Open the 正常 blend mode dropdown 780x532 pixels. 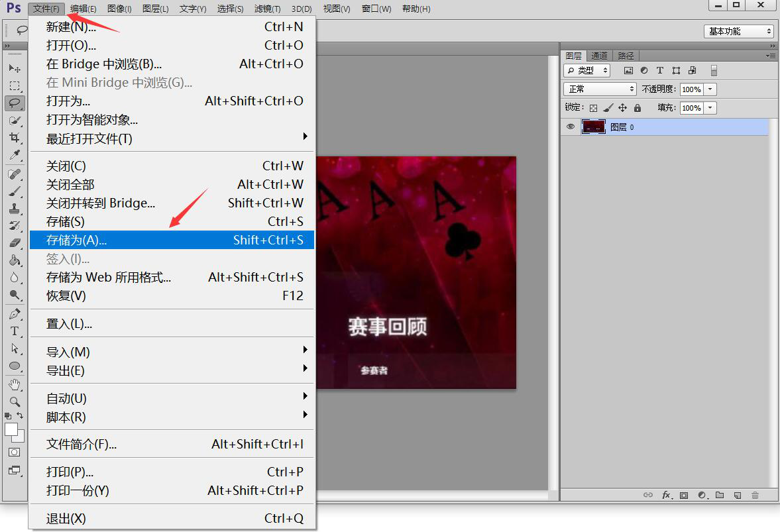tap(600, 89)
